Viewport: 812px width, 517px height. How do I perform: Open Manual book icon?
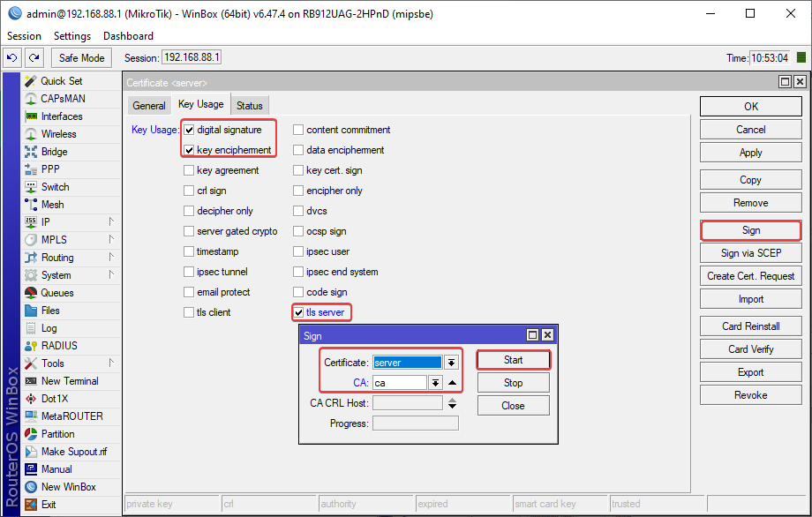pyautogui.click(x=31, y=469)
